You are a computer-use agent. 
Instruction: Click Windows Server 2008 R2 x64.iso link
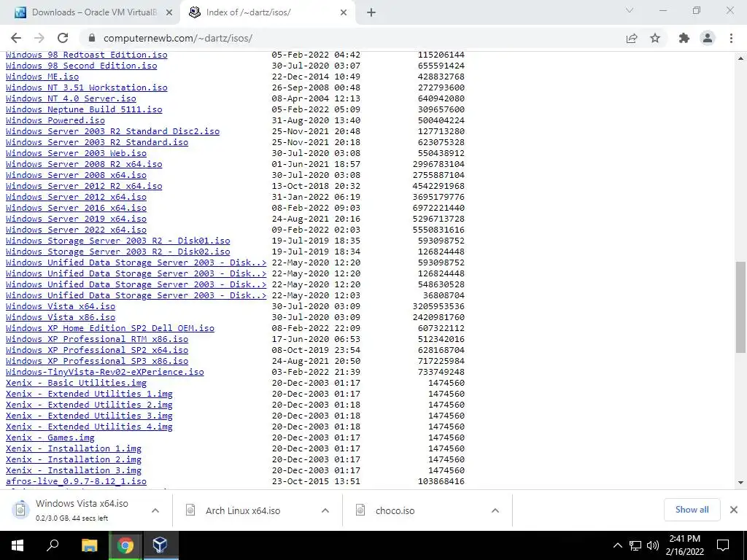pos(84,164)
